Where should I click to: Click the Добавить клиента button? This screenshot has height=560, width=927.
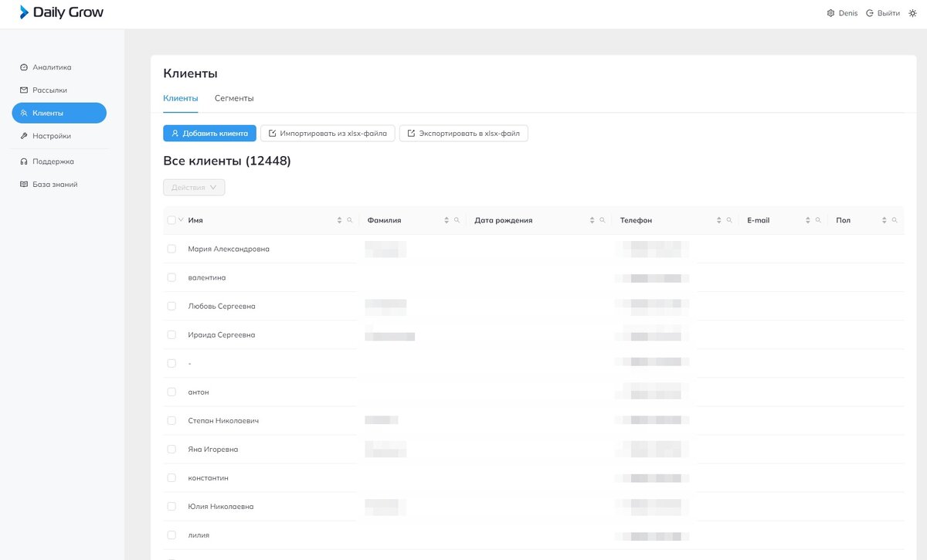click(x=209, y=134)
